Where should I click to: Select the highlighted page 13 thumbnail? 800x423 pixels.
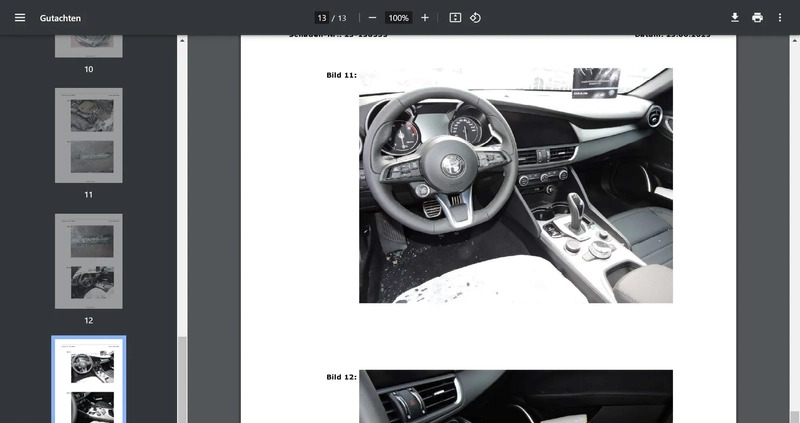[89, 380]
